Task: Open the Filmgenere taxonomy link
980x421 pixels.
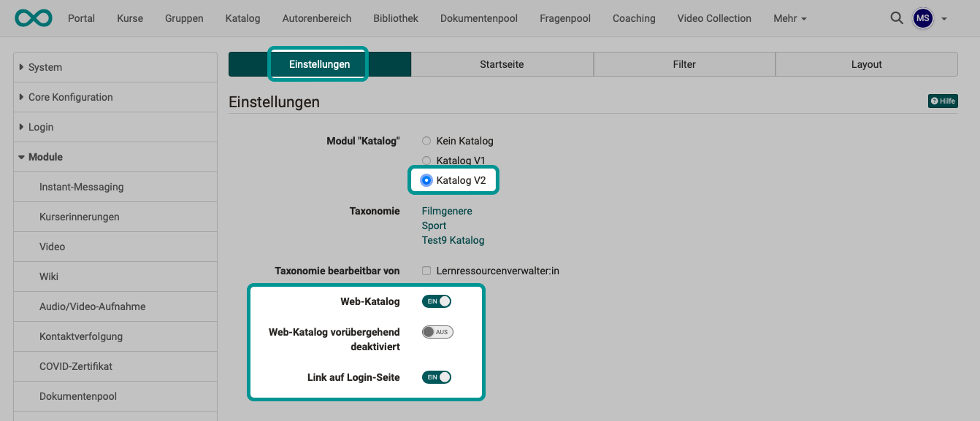Action: point(447,210)
